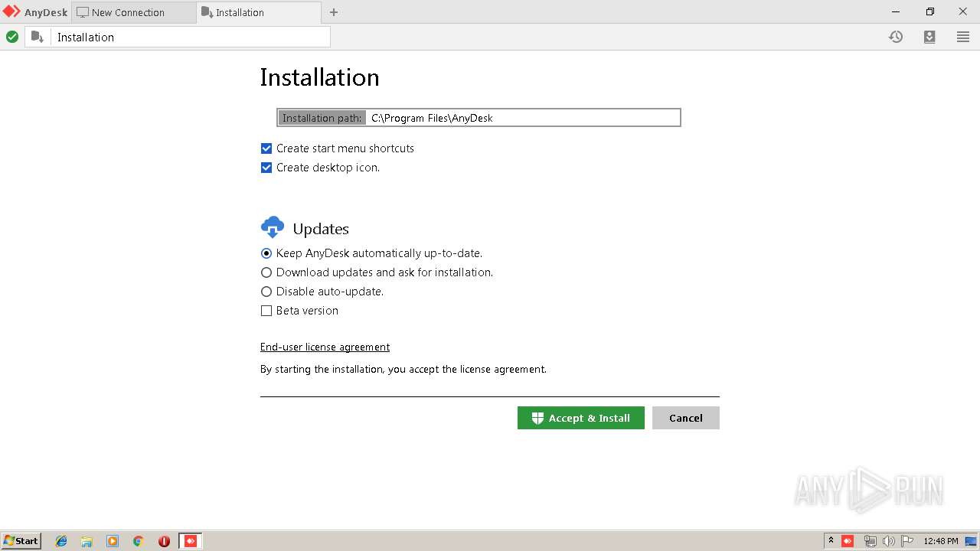Click the AnyDesk tray icon
Image resolution: width=980 pixels, height=551 pixels.
point(848,541)
